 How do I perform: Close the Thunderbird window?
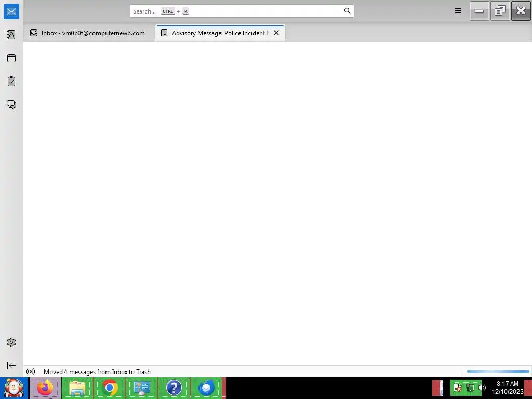tap(521, 11)
